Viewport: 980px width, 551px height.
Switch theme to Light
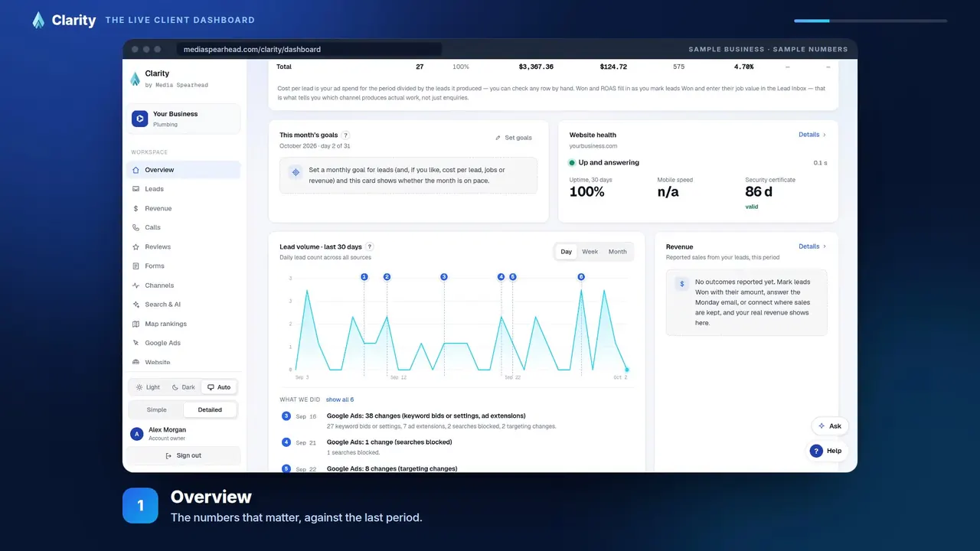(148, 387)
